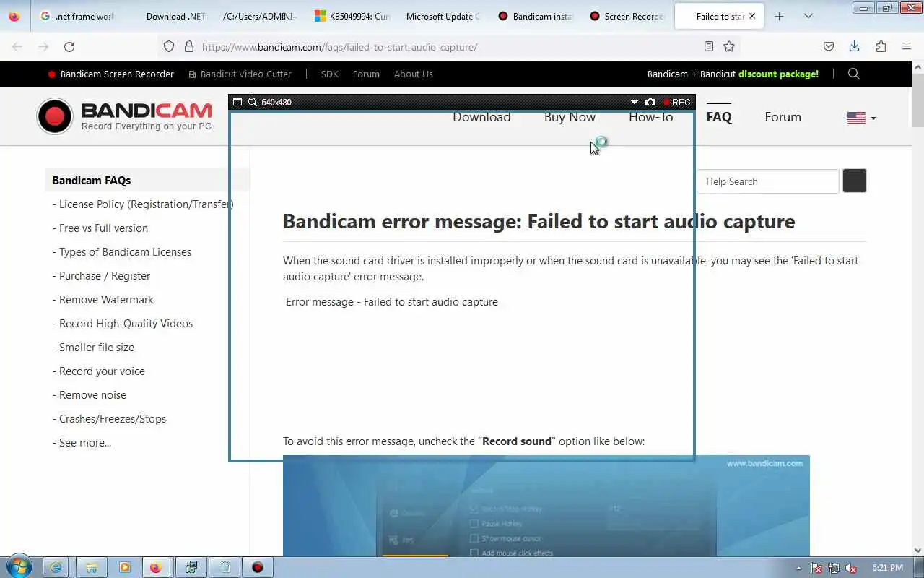Take a screenshot with Bandicam camera icon
Viewport: 924px width, 578px height.
[x=650, y=103]
